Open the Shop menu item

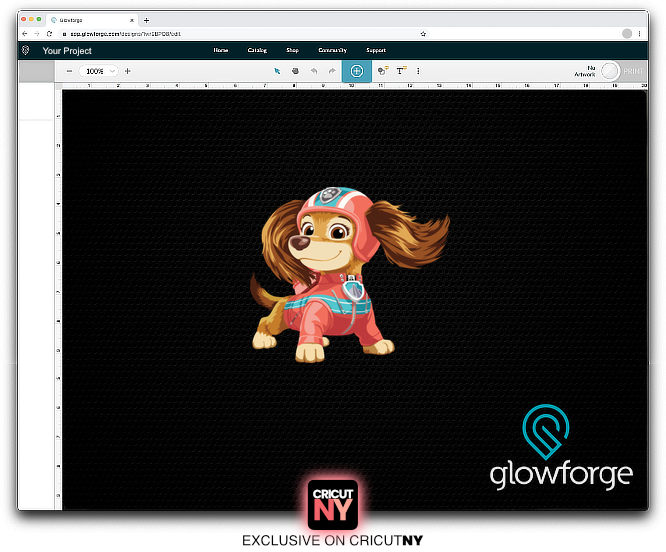tap(292, 50)
